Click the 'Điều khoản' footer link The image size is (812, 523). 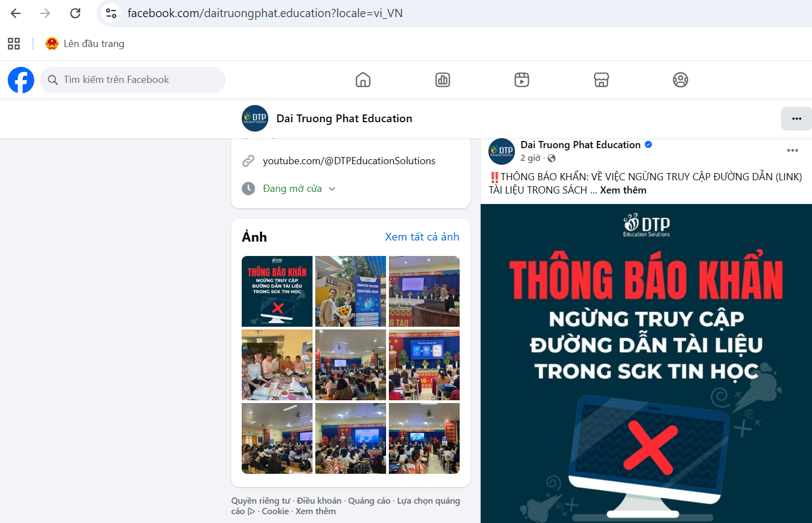pos(319,501)
